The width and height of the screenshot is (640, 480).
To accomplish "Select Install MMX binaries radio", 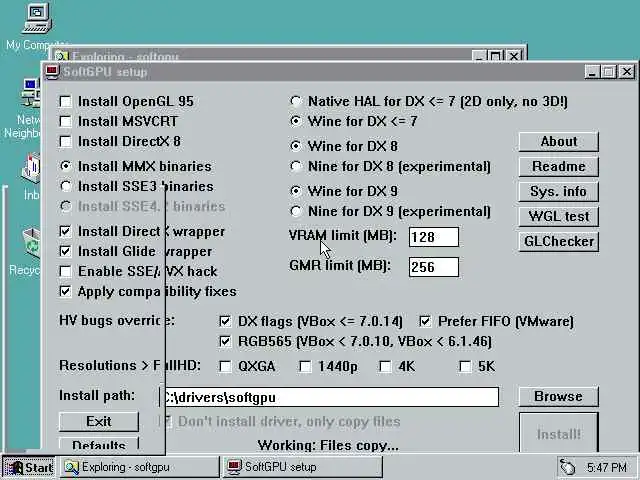I will 65,166.
